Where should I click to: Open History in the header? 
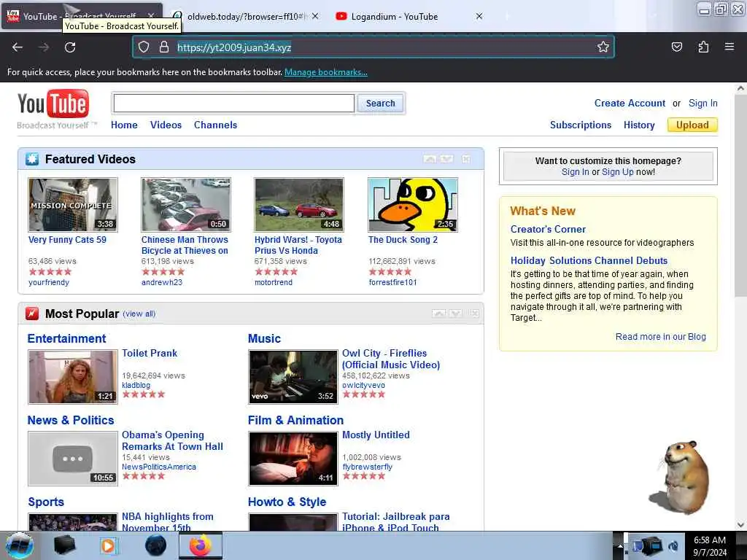pos(639,125)
